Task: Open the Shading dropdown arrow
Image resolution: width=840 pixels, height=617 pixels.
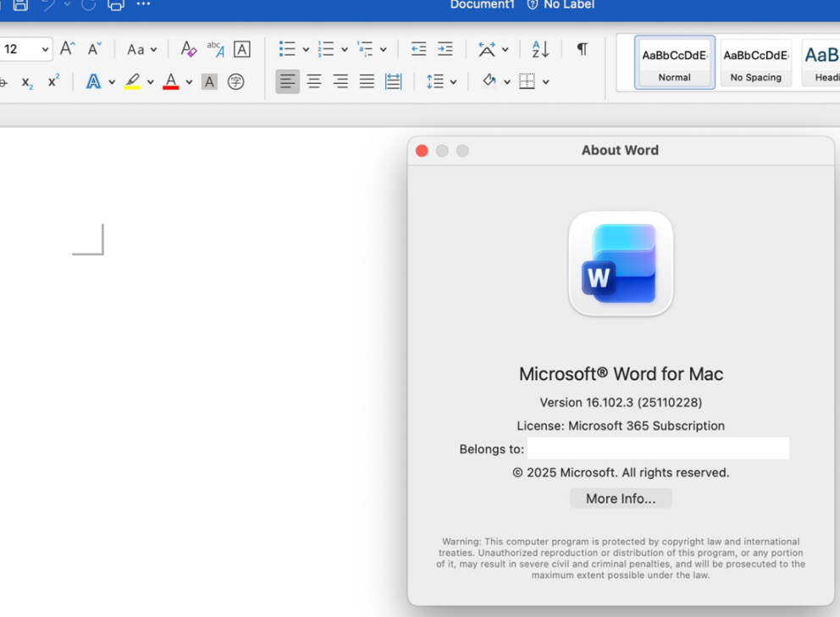Action: pyautogui.click(x=506, y=82)
